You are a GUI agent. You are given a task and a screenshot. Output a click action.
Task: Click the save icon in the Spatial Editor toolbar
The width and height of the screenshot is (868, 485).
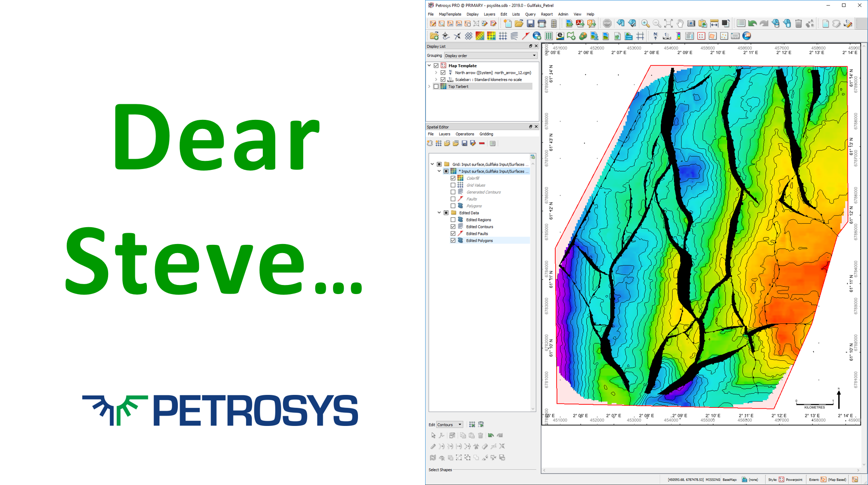coord(464,144)
